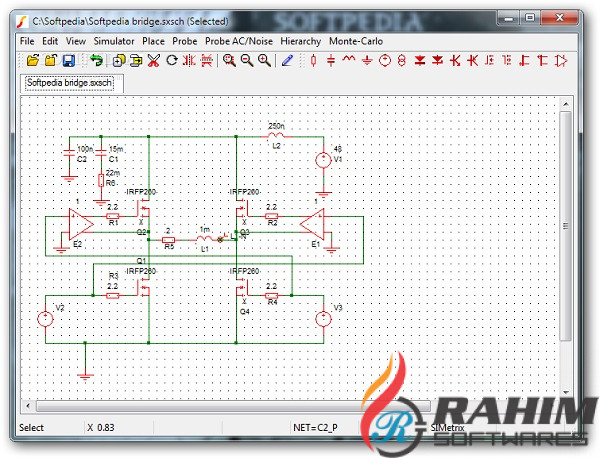Viewport: 600px width, 458px height.
Task: Place an op-amp from the toolbar
Action: (561, 60)
